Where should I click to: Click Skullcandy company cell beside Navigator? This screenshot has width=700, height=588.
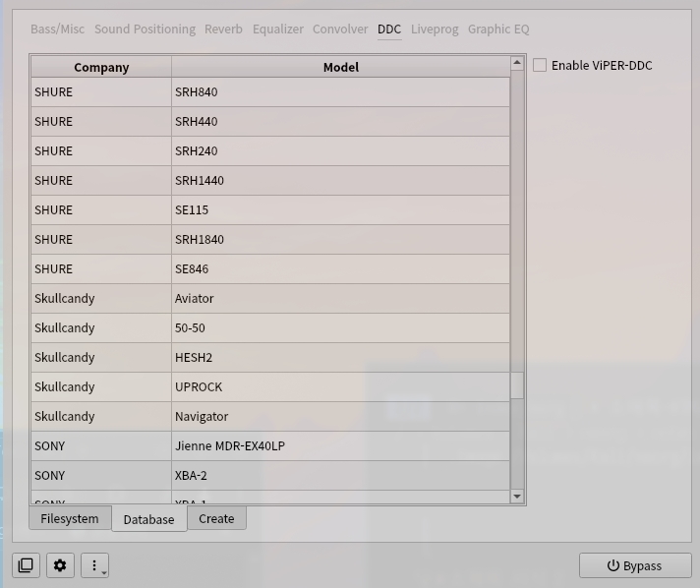[101, 416]
